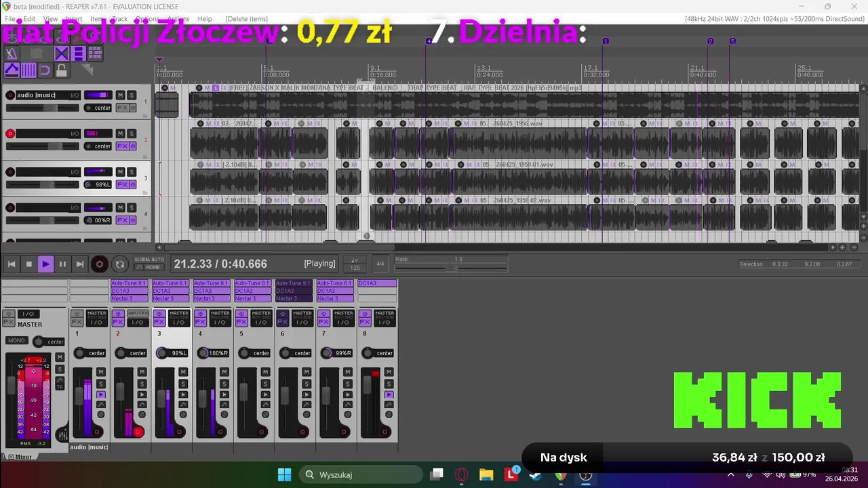Toggle MONO on the master channel
The width and height of the screenshot is (868, 488).
click(16, 340)
